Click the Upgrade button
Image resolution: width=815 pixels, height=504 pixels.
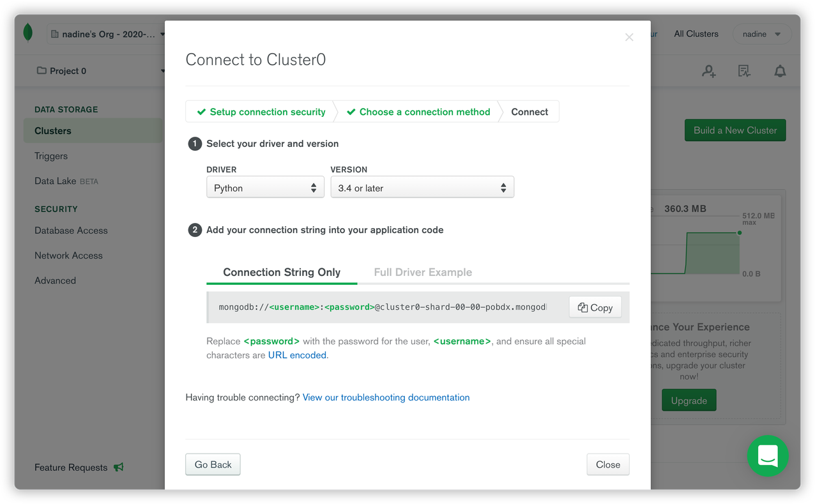(x=689, y=400)
